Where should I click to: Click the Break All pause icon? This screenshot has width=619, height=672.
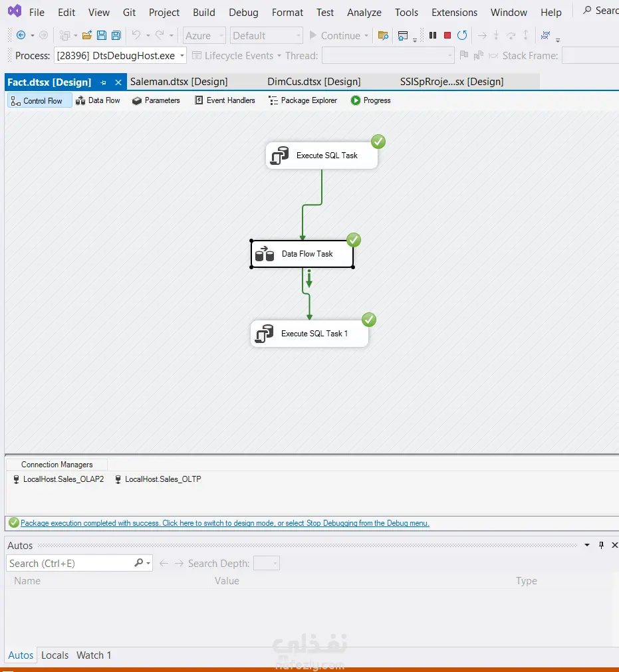click(433, 35)
